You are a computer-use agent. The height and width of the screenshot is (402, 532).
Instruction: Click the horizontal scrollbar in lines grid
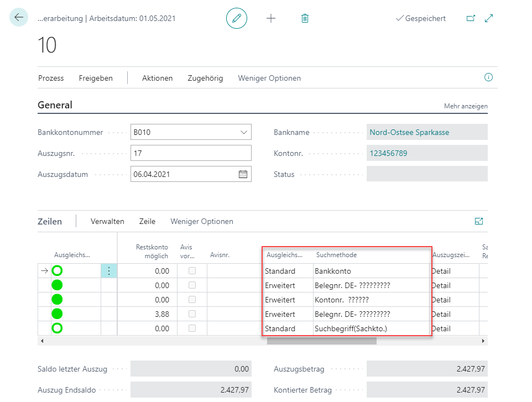point(321,341)
